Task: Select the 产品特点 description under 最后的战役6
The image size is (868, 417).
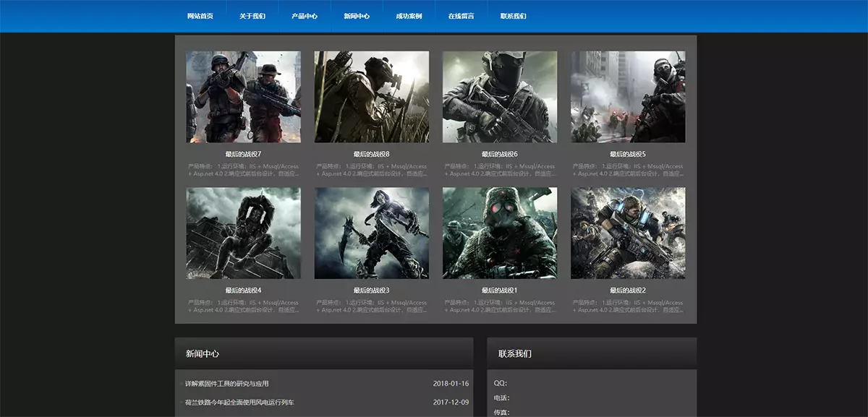Action: point(500,170)
